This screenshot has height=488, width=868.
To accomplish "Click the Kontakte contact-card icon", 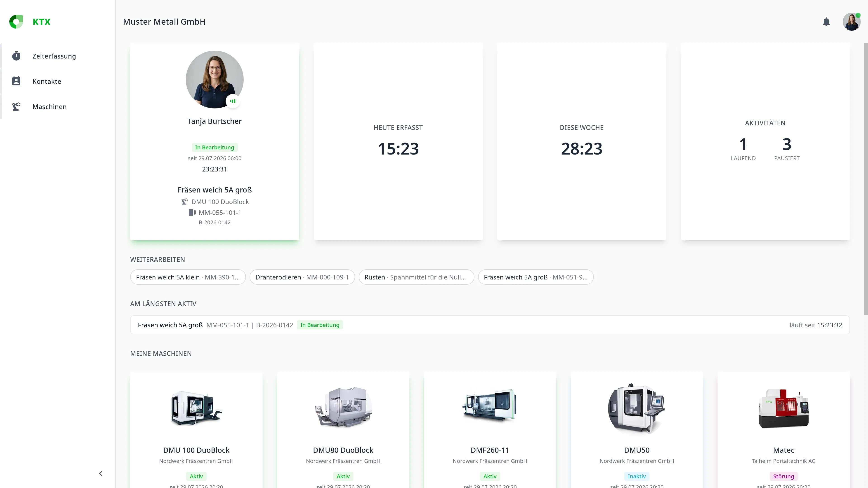I will 16,81.
